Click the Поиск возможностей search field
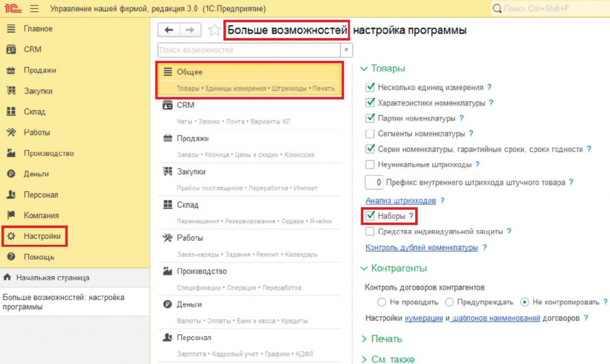The height and width of the screenshot is (364, 610). 249,50
